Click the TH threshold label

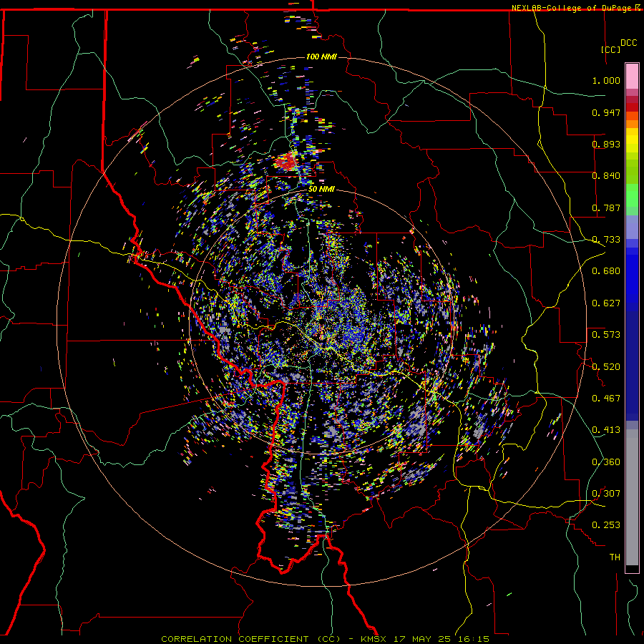(615, 557)
